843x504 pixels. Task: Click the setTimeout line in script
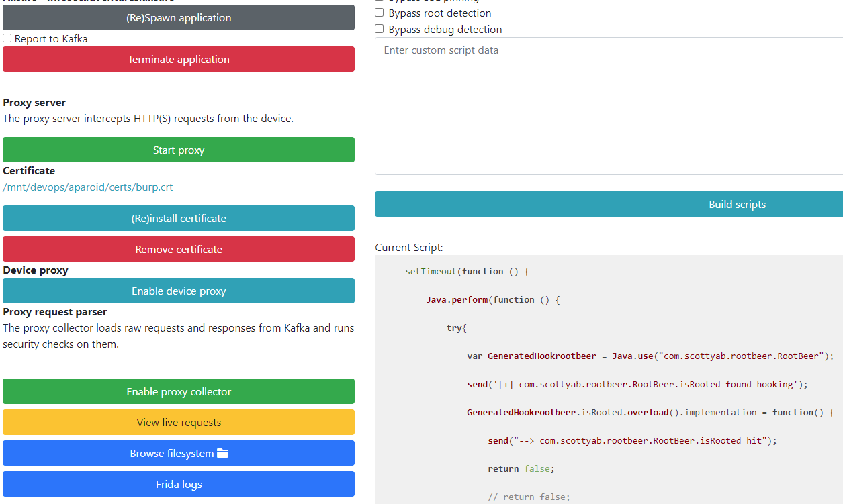coord(467,272)
